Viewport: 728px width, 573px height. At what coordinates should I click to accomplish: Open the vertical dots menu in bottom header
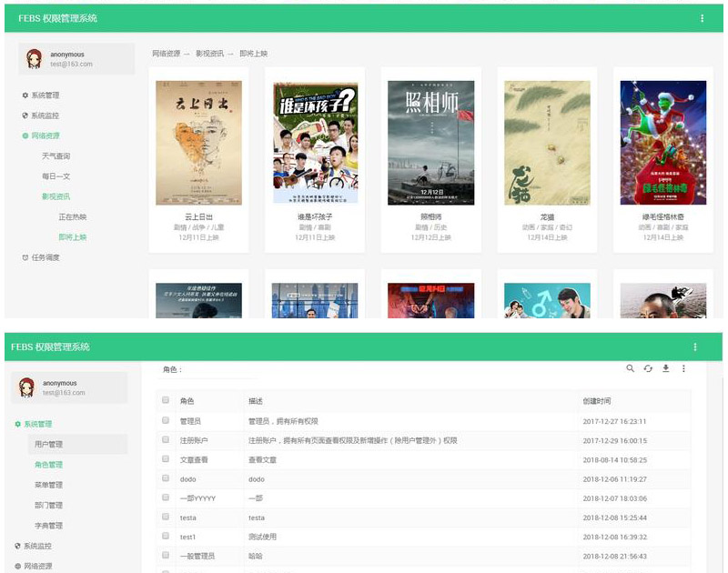point(694,347)
